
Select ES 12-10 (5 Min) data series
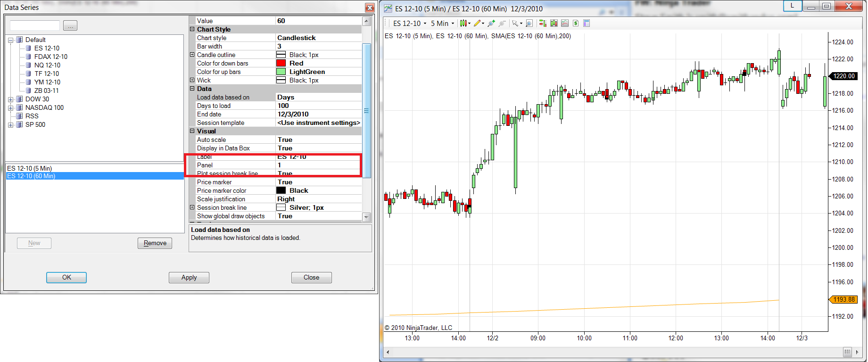coord(94,168)
